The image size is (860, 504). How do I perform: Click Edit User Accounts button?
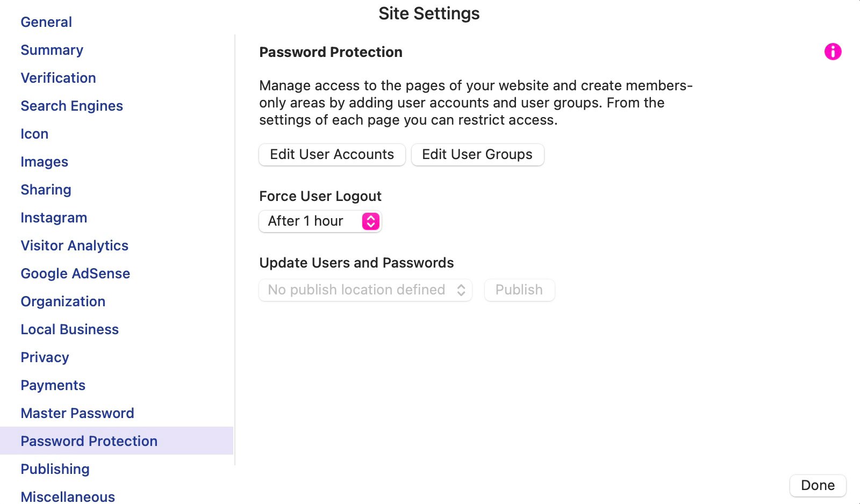(x=332, y=155)
